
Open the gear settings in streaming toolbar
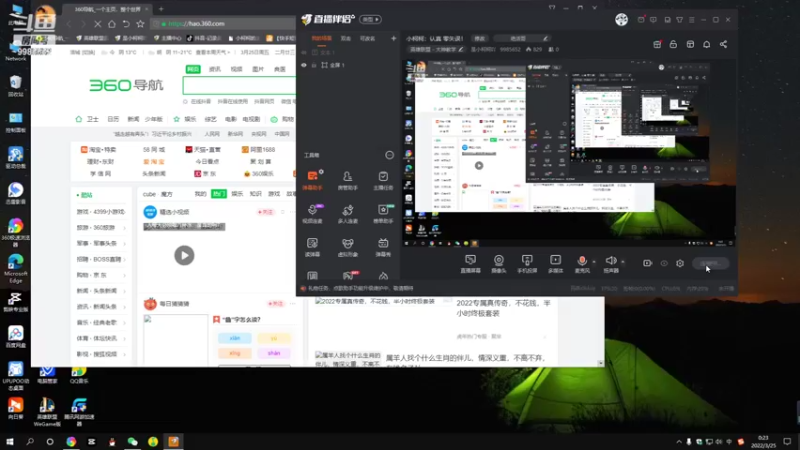point(680,263)
